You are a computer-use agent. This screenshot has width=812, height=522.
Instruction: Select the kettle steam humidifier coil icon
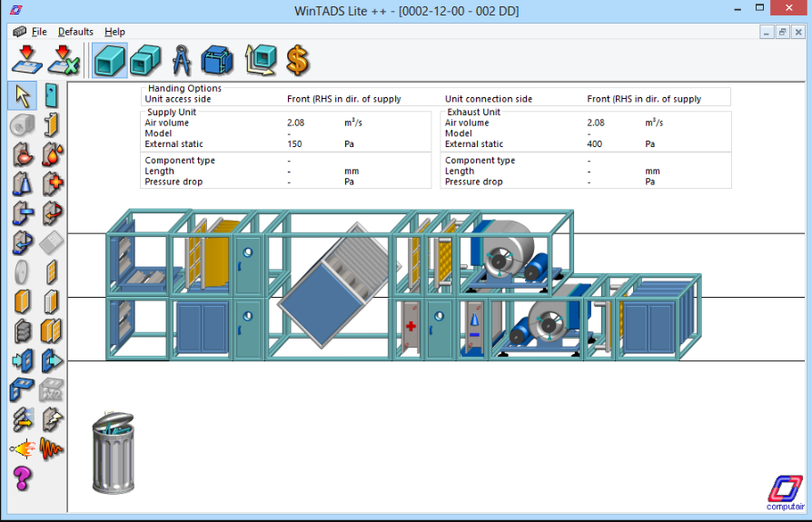[x=23, y=154]
